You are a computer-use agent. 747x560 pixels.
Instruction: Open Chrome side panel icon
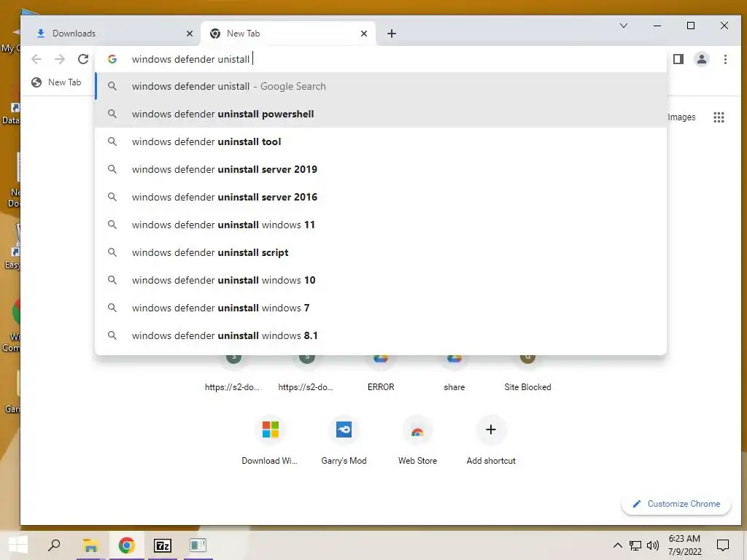coord(678,59)
